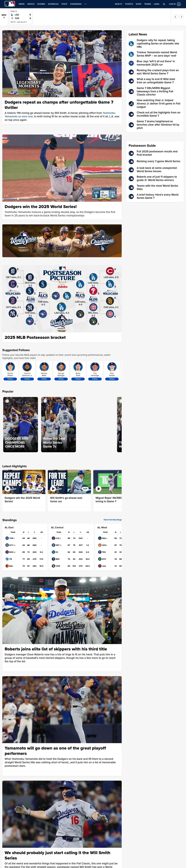Click the BAL team logo in AL East standings
This screenshot has width=186, height=868.
[7, 566]
